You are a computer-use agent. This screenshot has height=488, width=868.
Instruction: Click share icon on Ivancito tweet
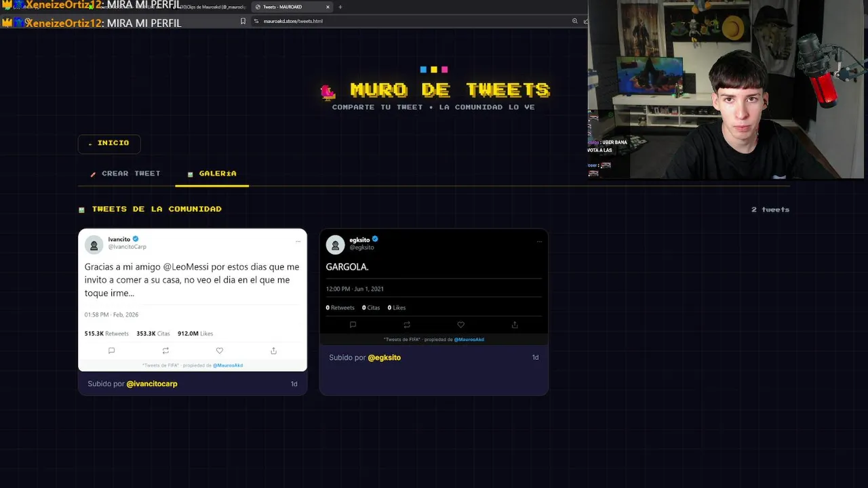273,350
